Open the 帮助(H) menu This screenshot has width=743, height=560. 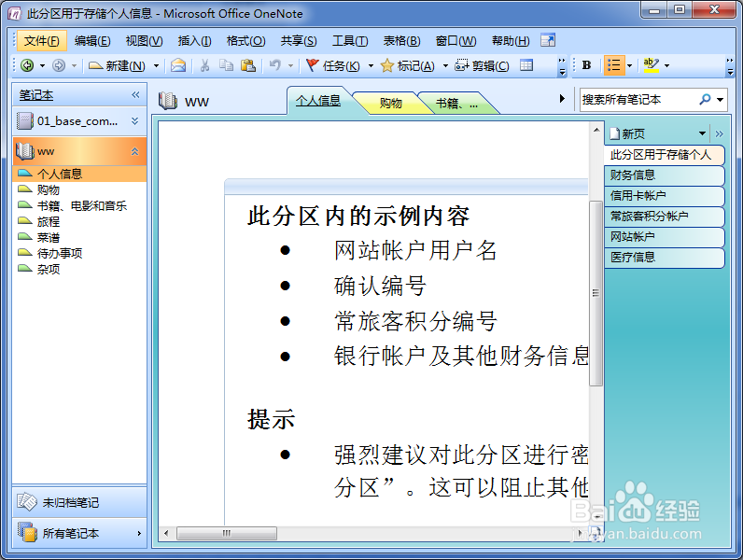coord(511,41)
